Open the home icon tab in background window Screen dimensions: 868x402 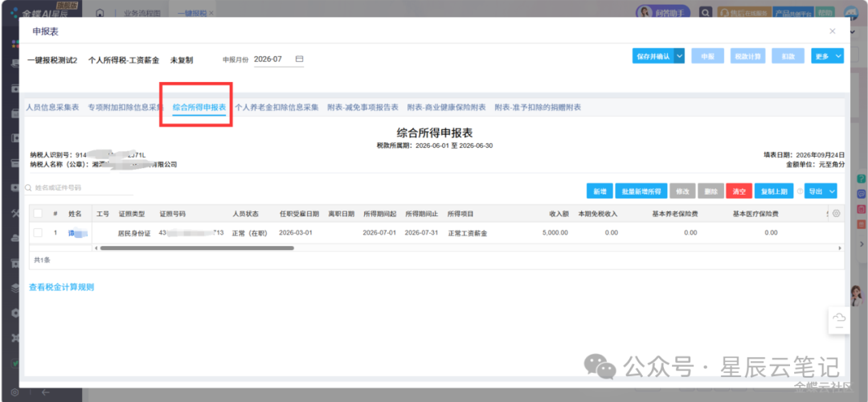click(x=100, y=13)
